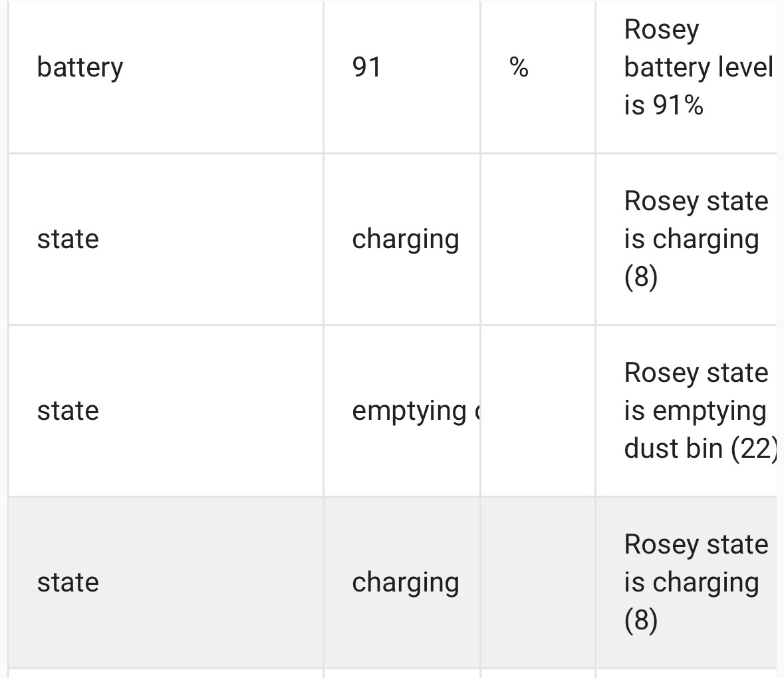Click the empty unit cell beside first charging
The width and height of the screenshot is (784, 678).
pos(538,239)
